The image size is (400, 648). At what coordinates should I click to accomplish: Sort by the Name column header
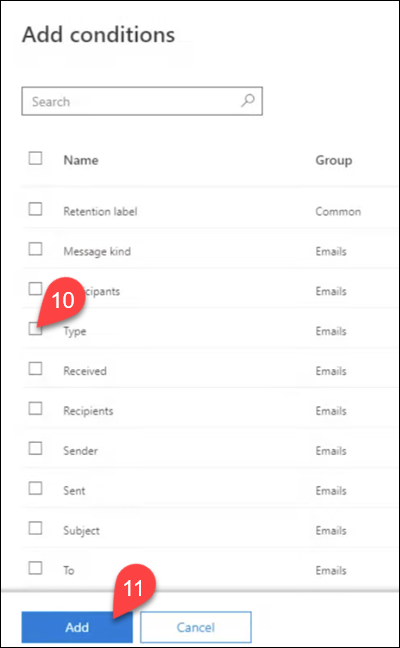[x=81, y=160]
